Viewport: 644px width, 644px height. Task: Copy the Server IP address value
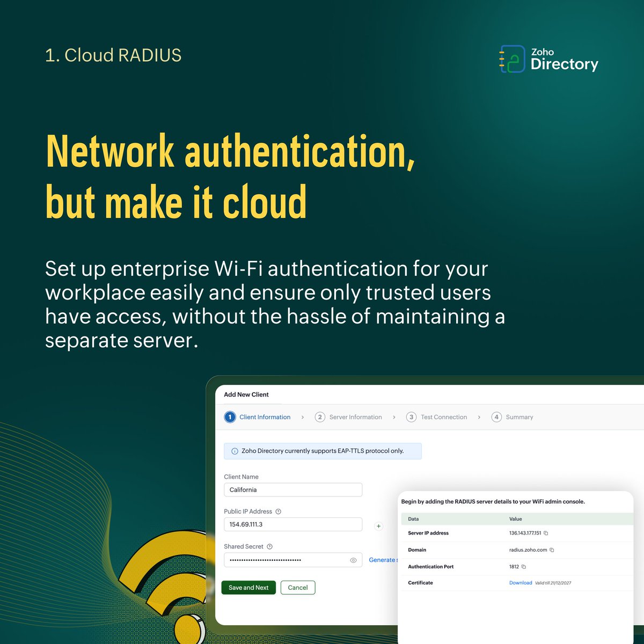[x=546, y=533]
